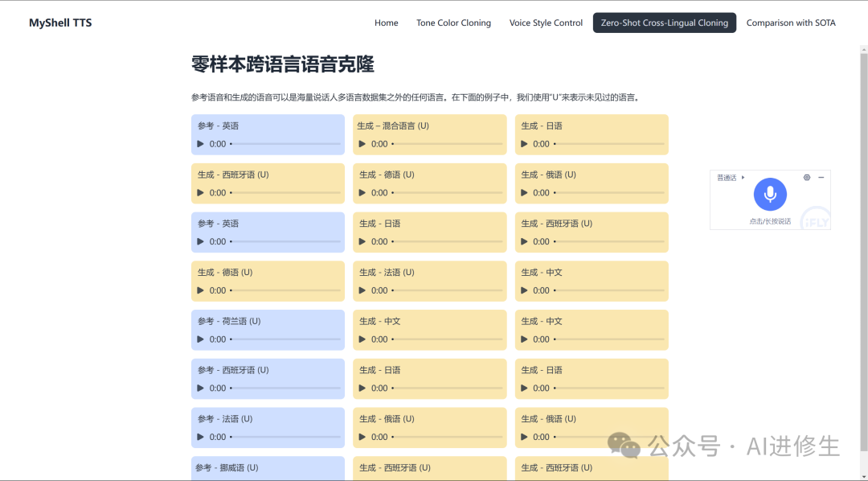Click the 生成 - 法语 (U) audio seek bar
868x481 pixels.
447,290
